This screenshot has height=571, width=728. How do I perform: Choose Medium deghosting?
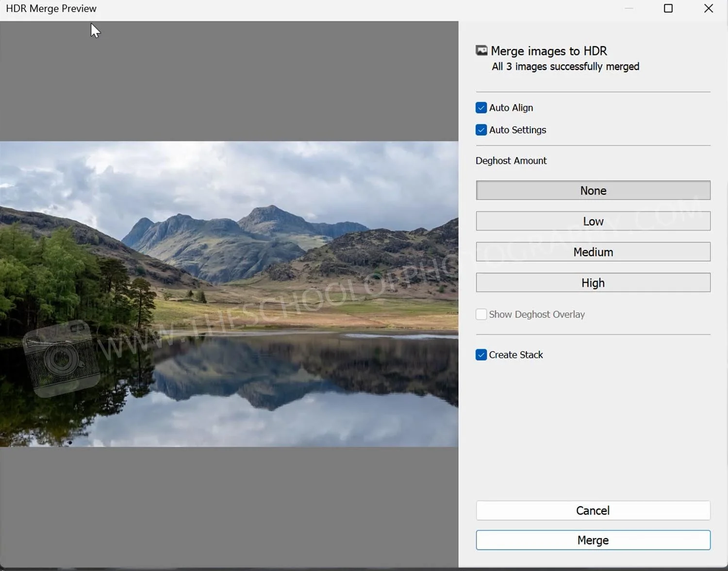[x=593, y=252]
